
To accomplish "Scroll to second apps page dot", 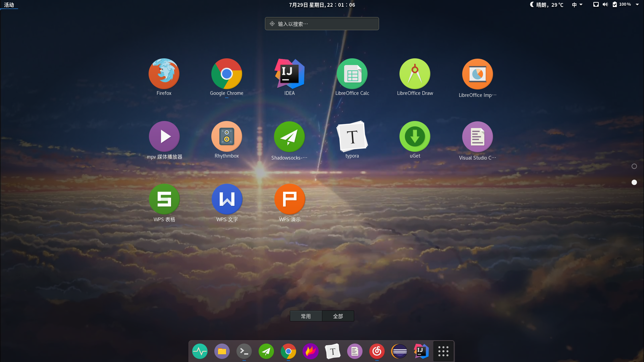I will click(634, 182).
